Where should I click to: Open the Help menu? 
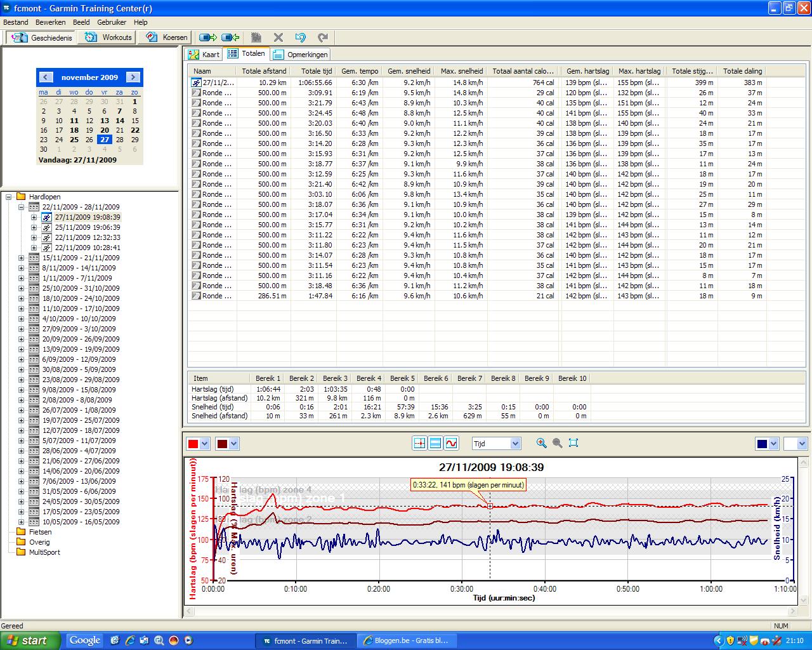pyautogui.click(x=140, y=22)
